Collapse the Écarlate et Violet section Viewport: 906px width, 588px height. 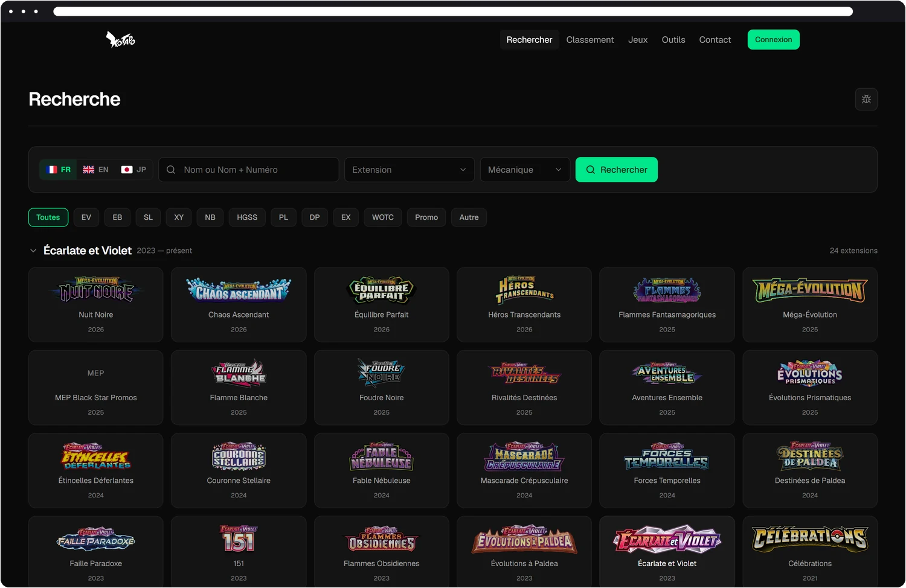[x=33, y=251]
